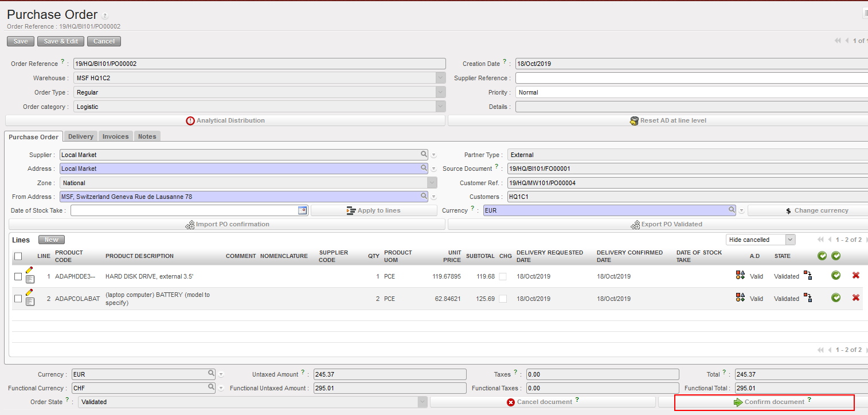This screenshot has width=868, height=415.
Task: Click the help icon beside Purchase Order title
Action: click(104, 16)
